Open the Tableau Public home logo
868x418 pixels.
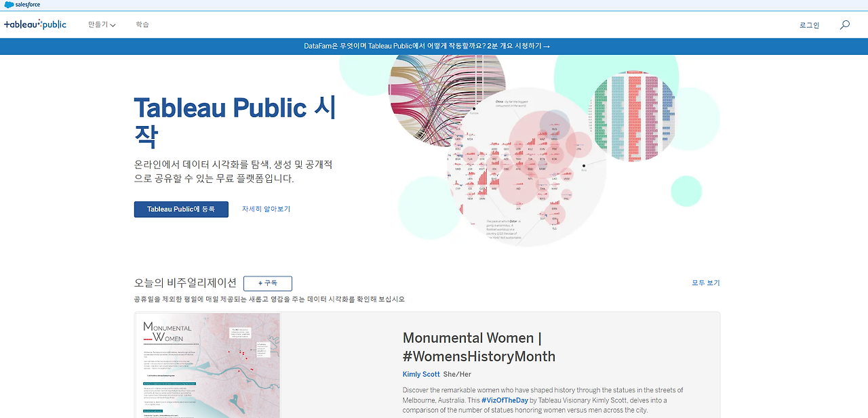pos(35,24)
